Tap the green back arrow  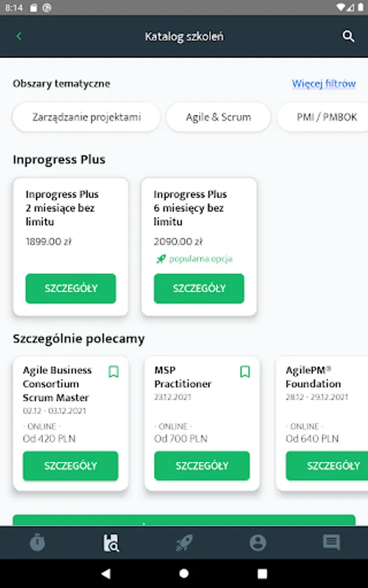(x=19, y=36)
